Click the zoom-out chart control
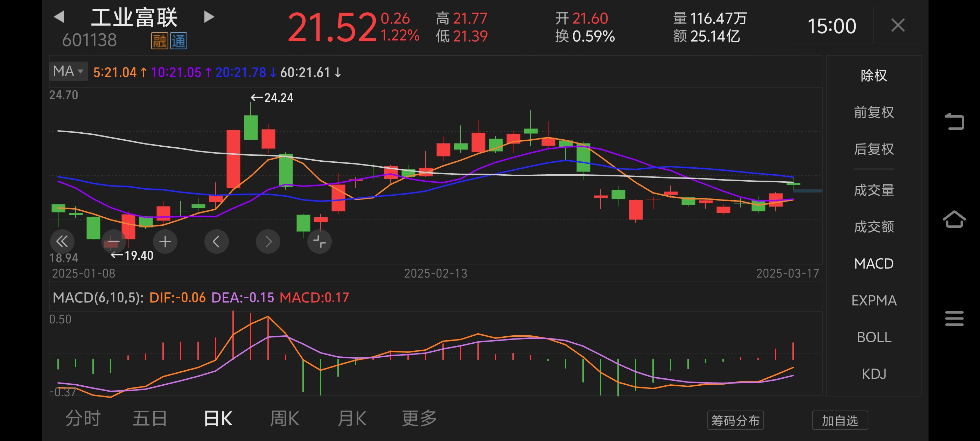 [113, 241]
